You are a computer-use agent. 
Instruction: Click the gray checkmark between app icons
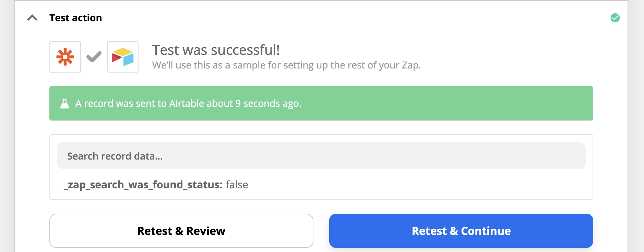[x=94, y=57]
